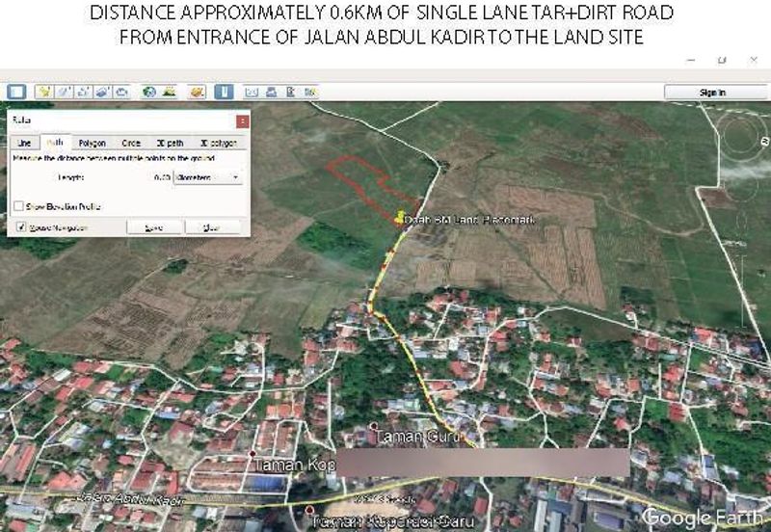Click the Print toolbar icon
This screenshot has height=532, width=771.
[x=271, y=93]
